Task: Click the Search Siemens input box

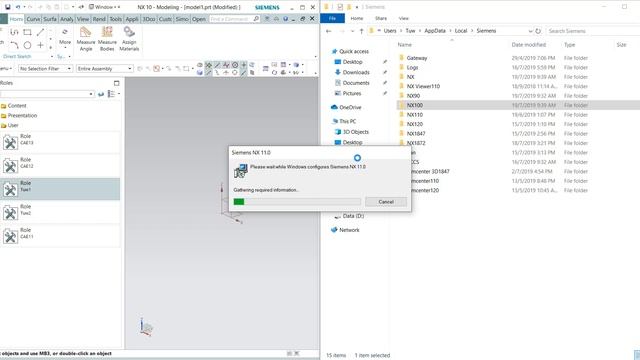Action: [x=592, y=31]
